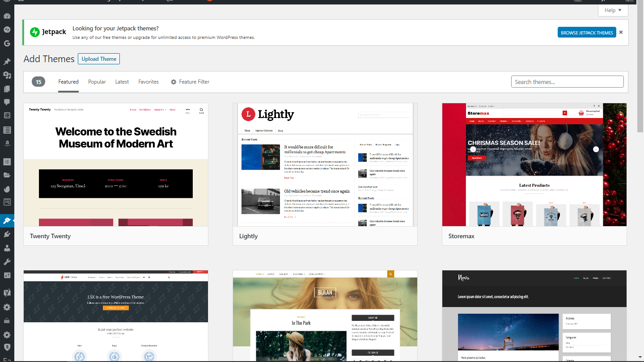The height and width of the screenshot is (362, 644).
Task: Open the Yoast SEO icon in sidebar
Action: click(7, 293)
